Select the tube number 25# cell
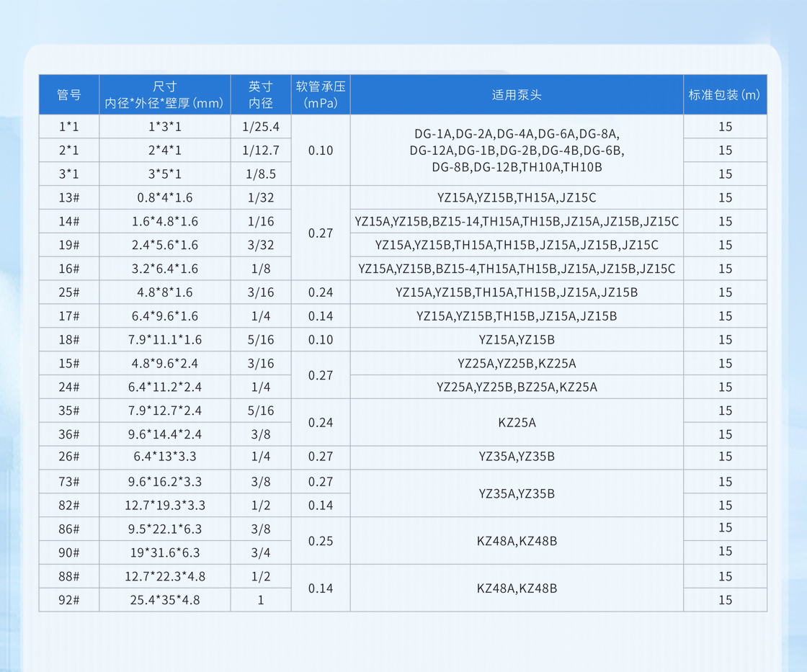Image resolution: width=807 pixels, height=672 pixels. [69, 292]
